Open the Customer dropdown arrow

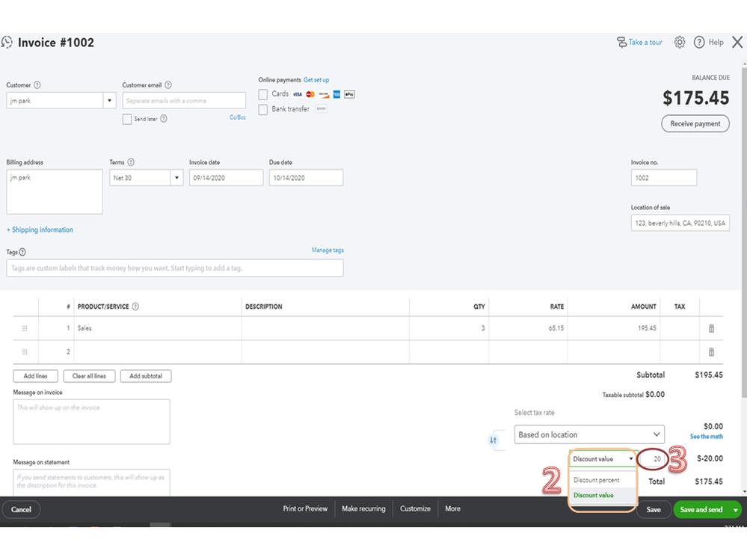pos(110,100)
